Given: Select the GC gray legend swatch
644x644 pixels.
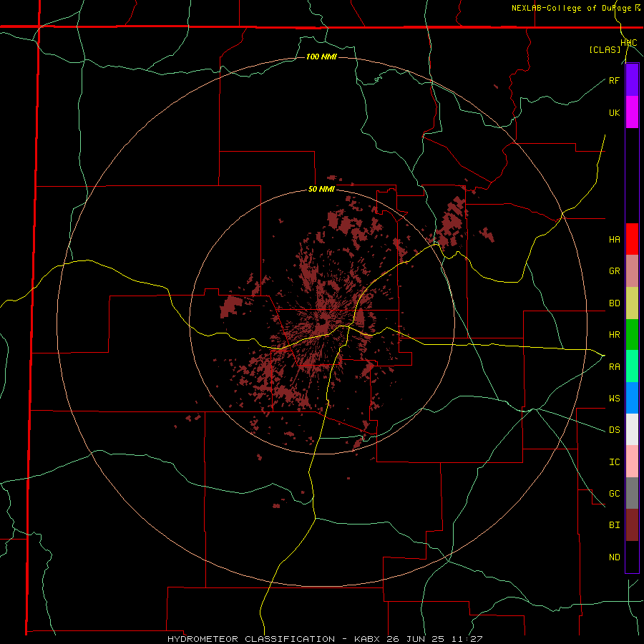Looking at the screenshot, I should (632, 493).
